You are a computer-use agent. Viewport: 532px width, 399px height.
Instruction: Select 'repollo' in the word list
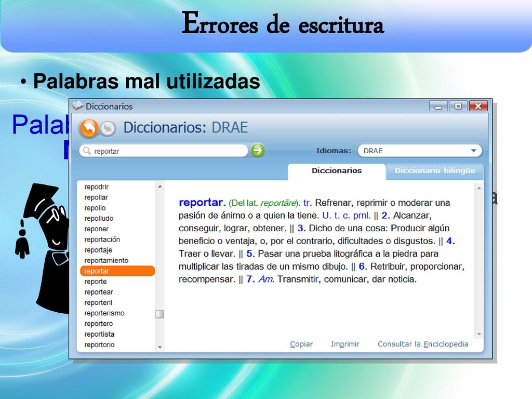pyautogui.click(x=95, y=208)
